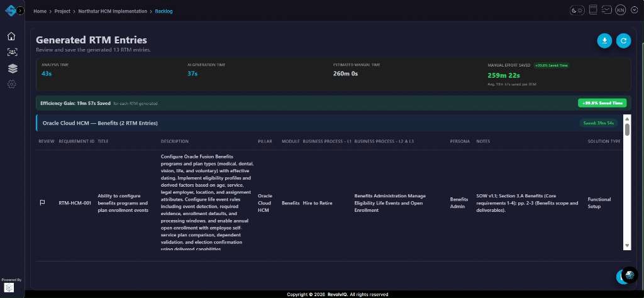Click the Saved: 39m 54s badge
Screen dimensions: 644x298
click(599, 123)
